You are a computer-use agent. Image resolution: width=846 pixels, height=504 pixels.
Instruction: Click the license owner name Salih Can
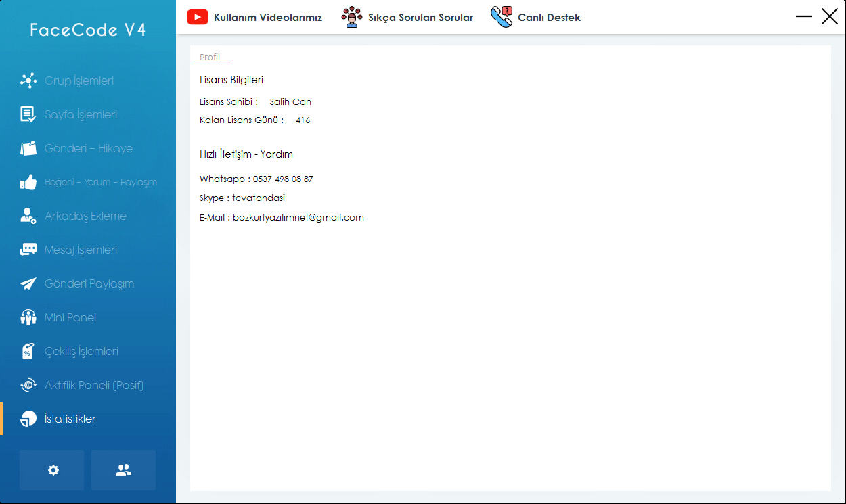[290, 102]
